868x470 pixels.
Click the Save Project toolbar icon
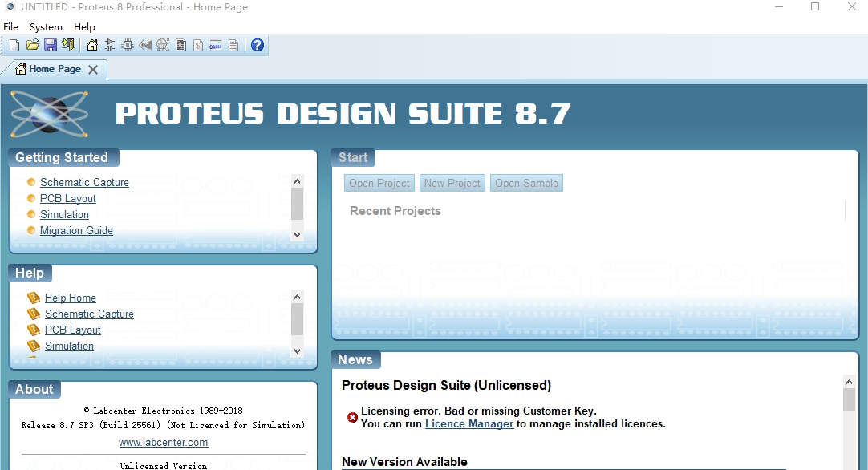pyautogui.click(x=51, y=45)
